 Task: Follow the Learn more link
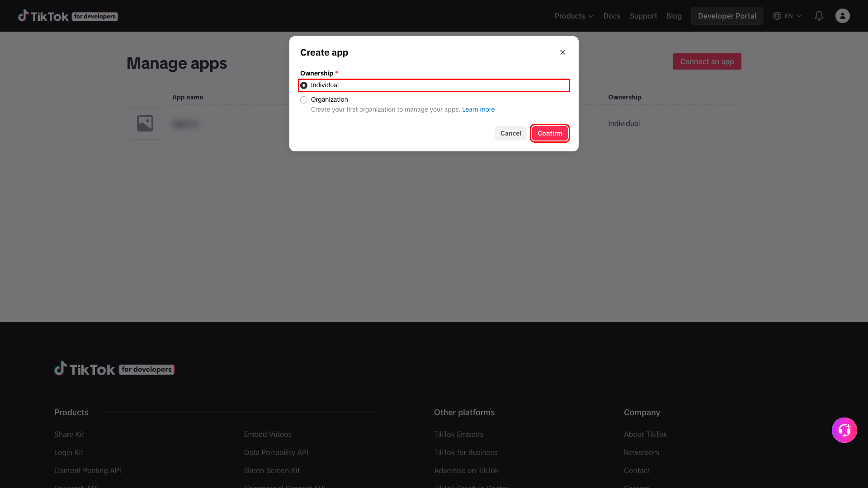[x=478, y=109]
